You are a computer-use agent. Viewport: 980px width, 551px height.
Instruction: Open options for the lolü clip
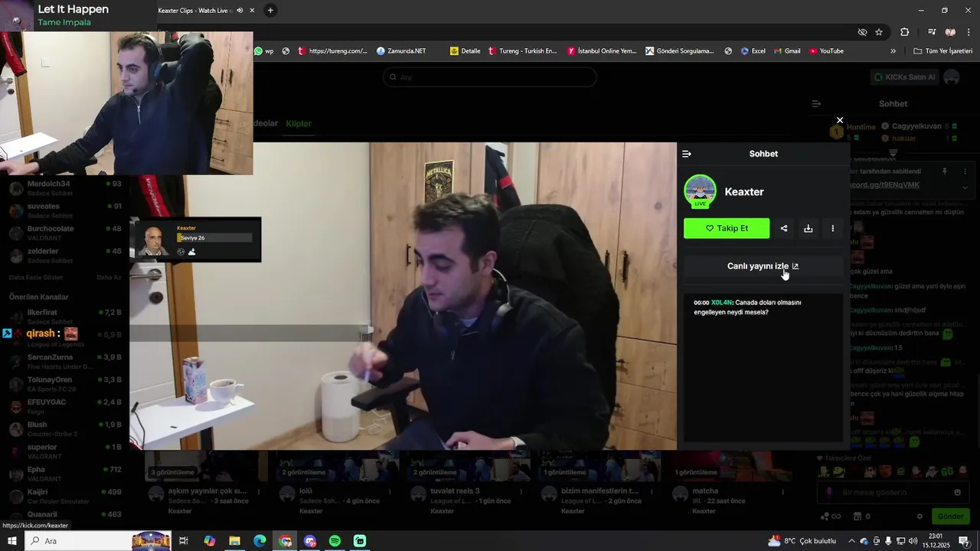coord(390,491)
